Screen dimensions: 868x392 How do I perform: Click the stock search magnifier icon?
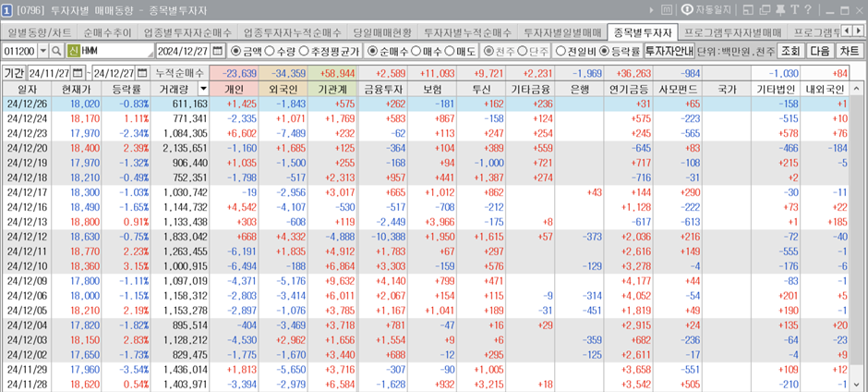click(55, 50)
